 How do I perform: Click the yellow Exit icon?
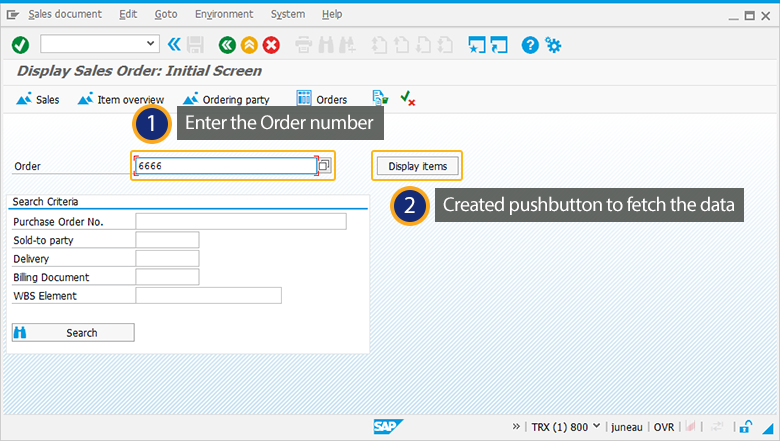coord(249,45)
